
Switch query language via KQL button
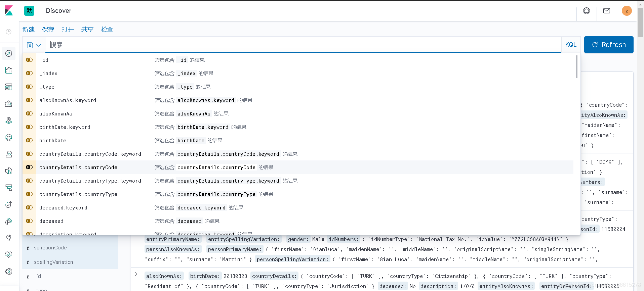[x=571, y=45]
